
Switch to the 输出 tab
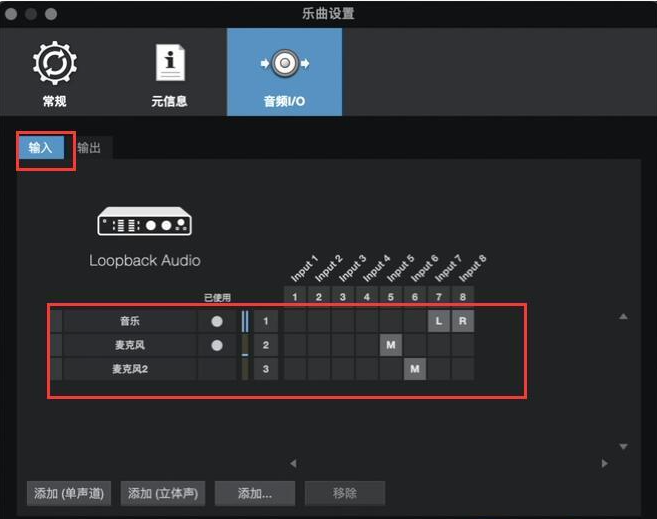(x=89, y=147)
